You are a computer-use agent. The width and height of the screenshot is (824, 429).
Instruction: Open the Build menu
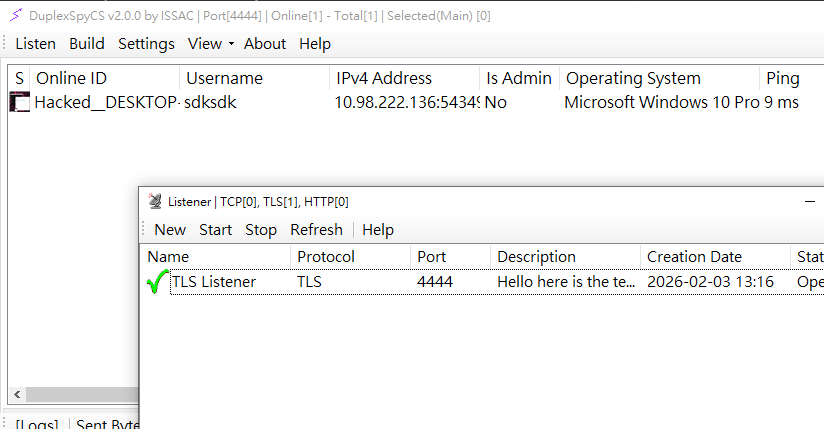pos(87,44)
